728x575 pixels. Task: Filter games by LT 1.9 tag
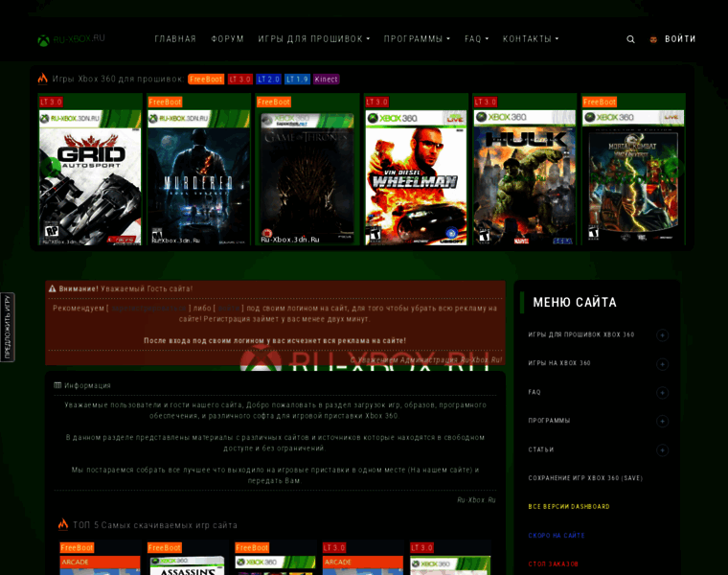[297, 79]
